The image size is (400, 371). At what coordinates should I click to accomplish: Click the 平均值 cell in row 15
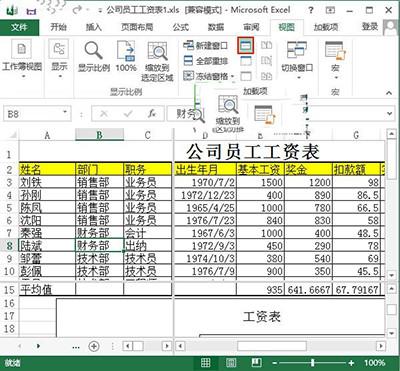click(47, 290)
